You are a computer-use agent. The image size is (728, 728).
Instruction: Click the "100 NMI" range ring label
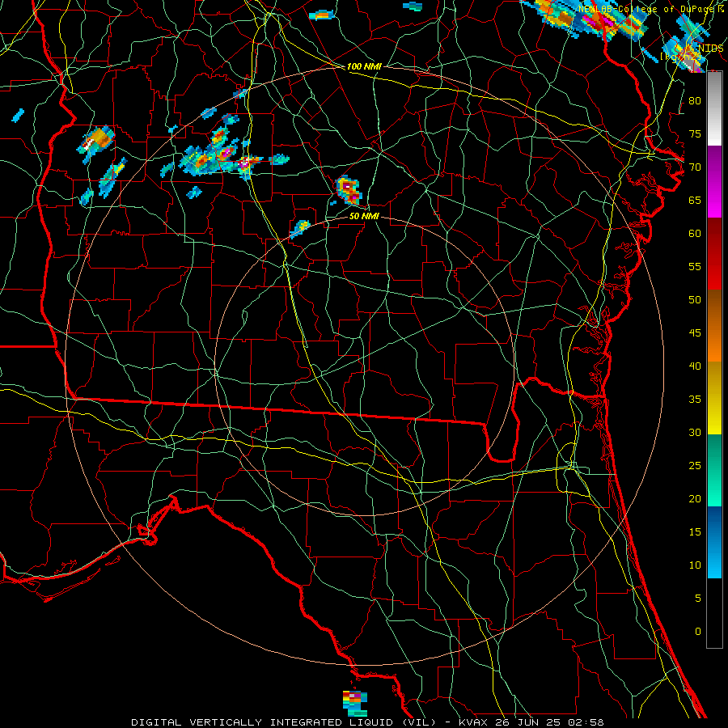[364, 66]
